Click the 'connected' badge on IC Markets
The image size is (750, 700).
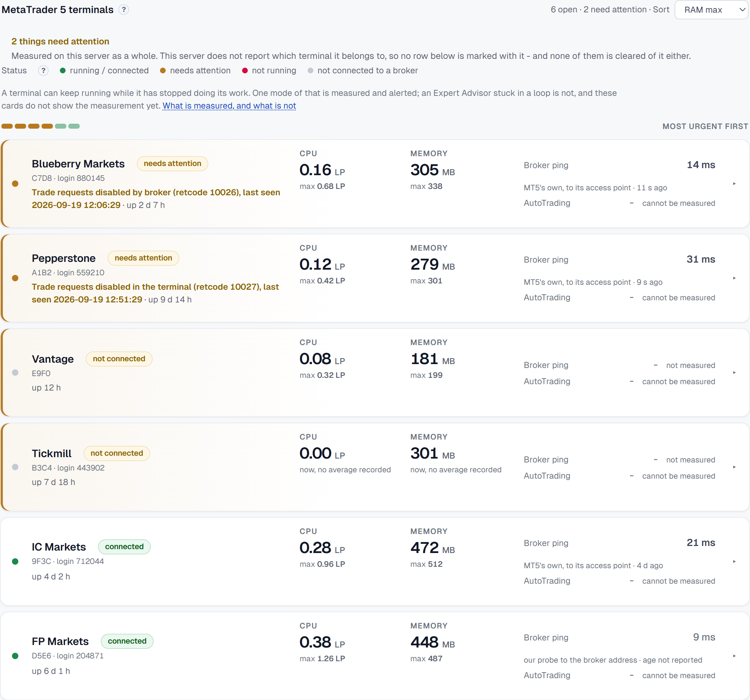124,547
